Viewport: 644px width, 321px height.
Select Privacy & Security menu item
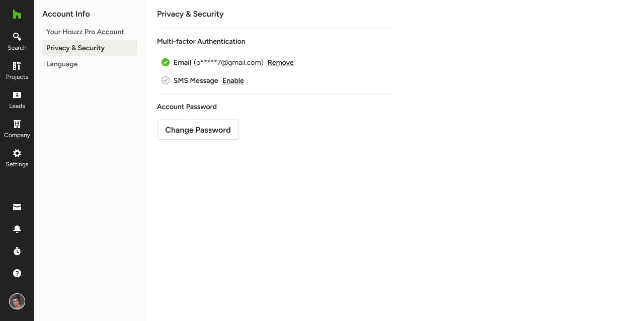click(x=90, y=48)
